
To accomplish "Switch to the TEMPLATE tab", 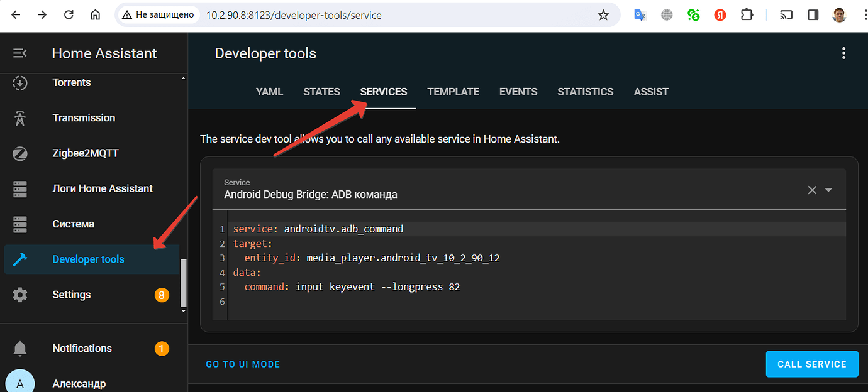I will coord(453,92).
